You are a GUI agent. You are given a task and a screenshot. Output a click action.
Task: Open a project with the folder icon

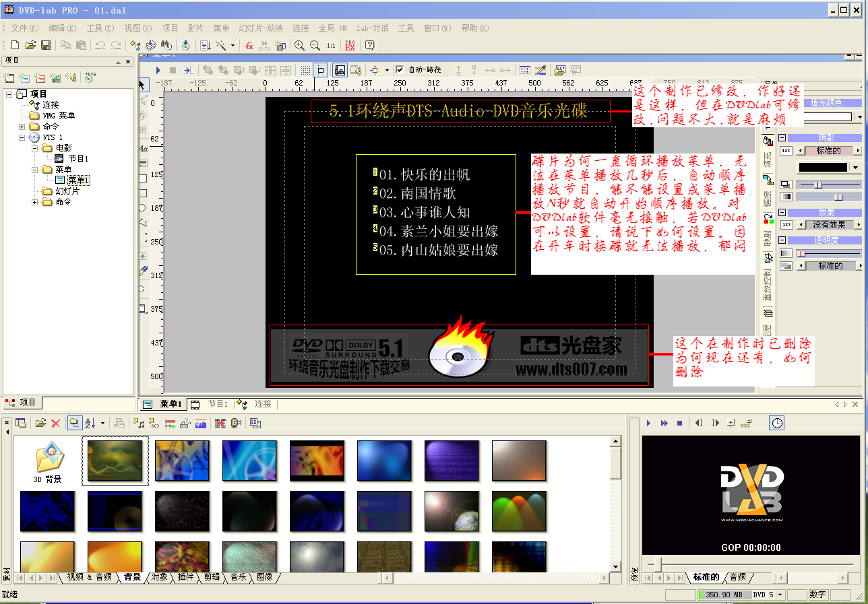click(x=30, y=45)
